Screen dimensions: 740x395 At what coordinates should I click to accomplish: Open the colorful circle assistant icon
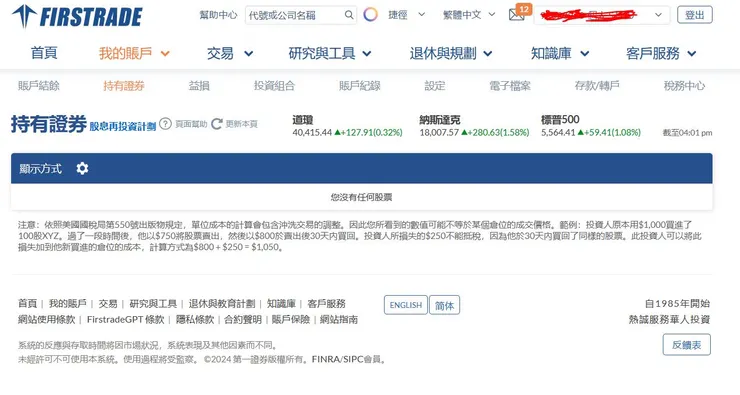pyautogui.click(x=370, y=15)
